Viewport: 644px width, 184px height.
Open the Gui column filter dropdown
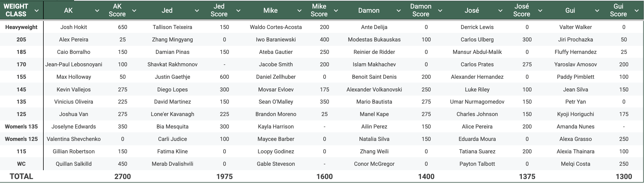click(597, 10)
